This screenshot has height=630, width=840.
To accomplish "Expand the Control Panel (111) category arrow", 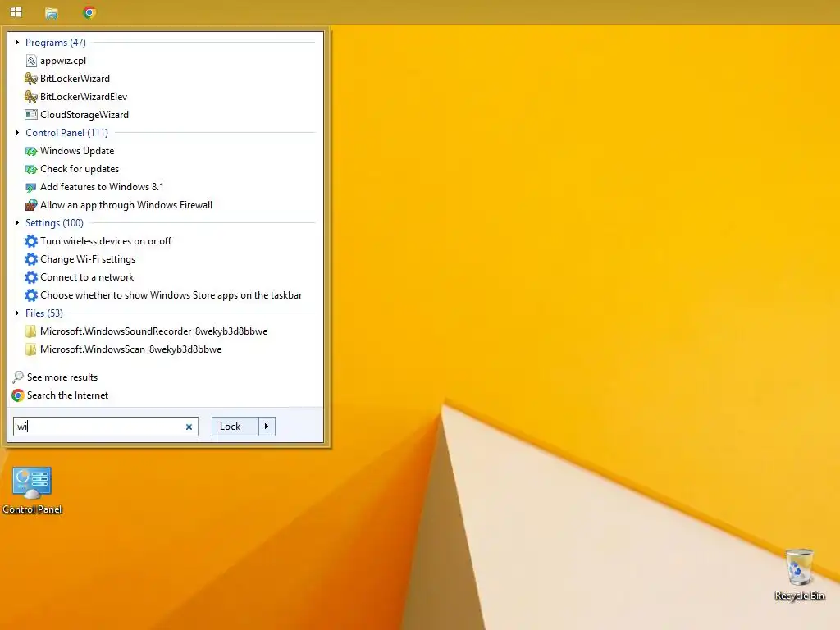I will [x=17, y=132].
